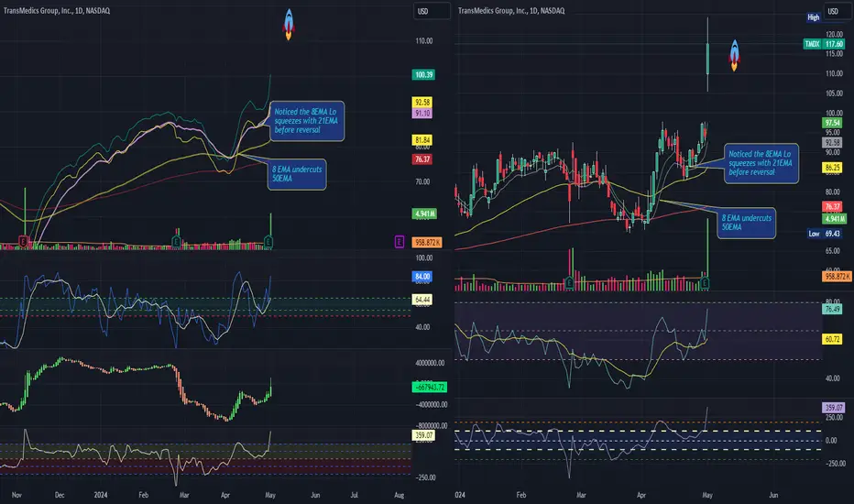854x504 pixels.
Task: Click the right chart's E earnings marker near March
Action: pos(569,282)
